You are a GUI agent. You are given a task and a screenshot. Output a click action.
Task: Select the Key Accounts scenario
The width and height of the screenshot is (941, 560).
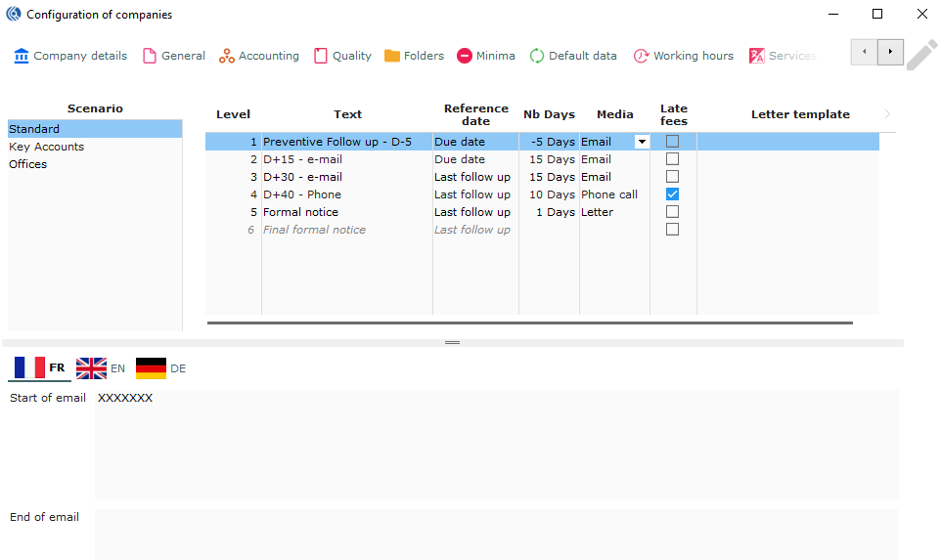pos(46,147)
